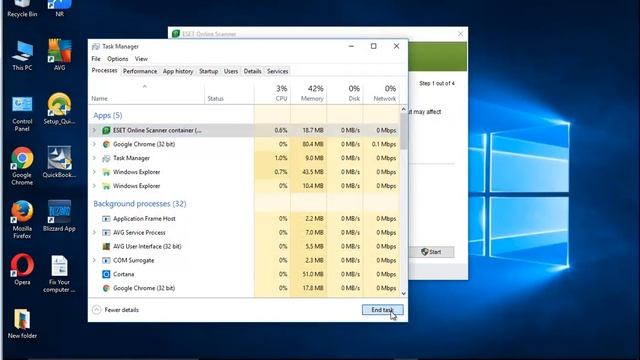
Task: Expand the ESET Online Scanner container row
Action: 94,130
